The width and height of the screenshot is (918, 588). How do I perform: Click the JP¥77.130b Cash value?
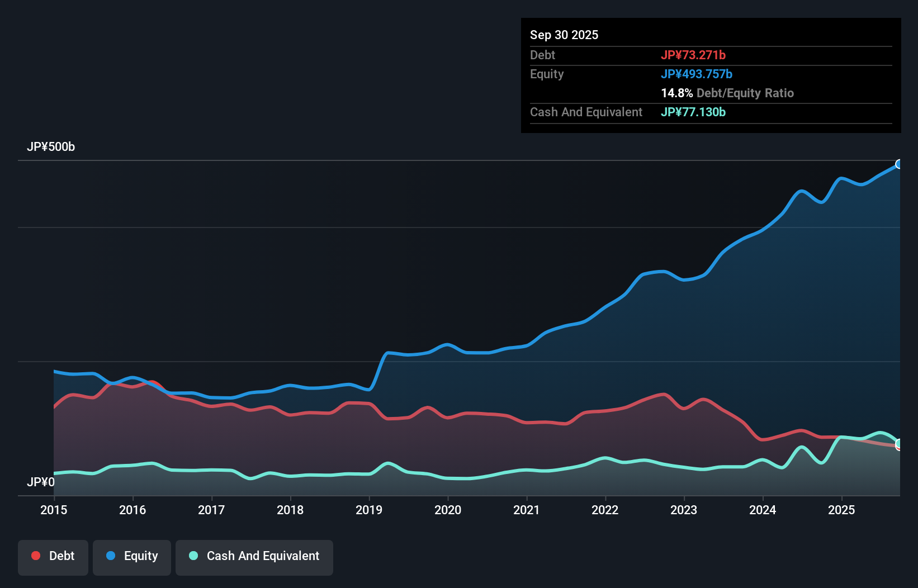click(693, 112)
